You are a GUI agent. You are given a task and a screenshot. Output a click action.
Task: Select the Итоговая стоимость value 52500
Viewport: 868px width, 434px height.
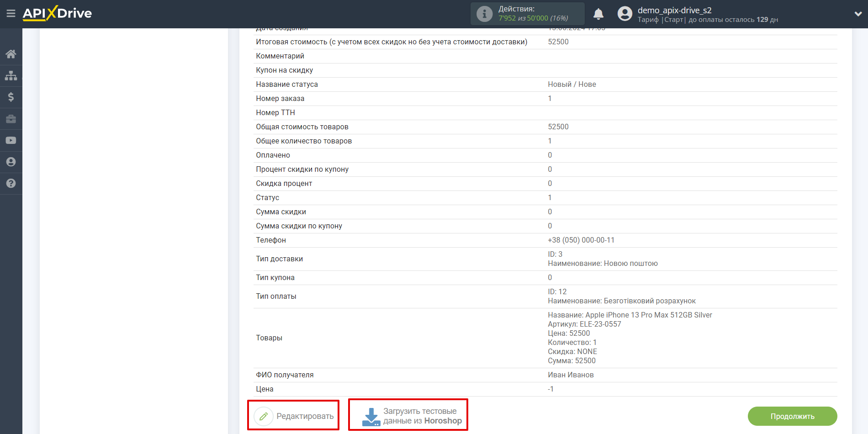click(558, 42)
